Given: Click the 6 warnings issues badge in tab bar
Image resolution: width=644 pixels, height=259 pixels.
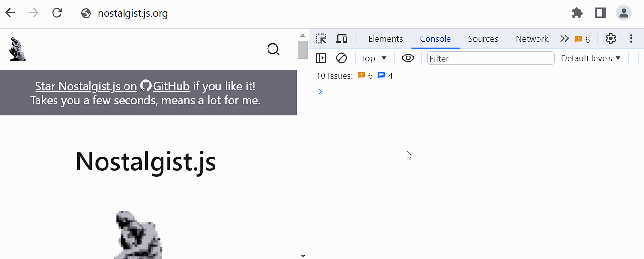Looking at the screenshot, I should (582, 39).
